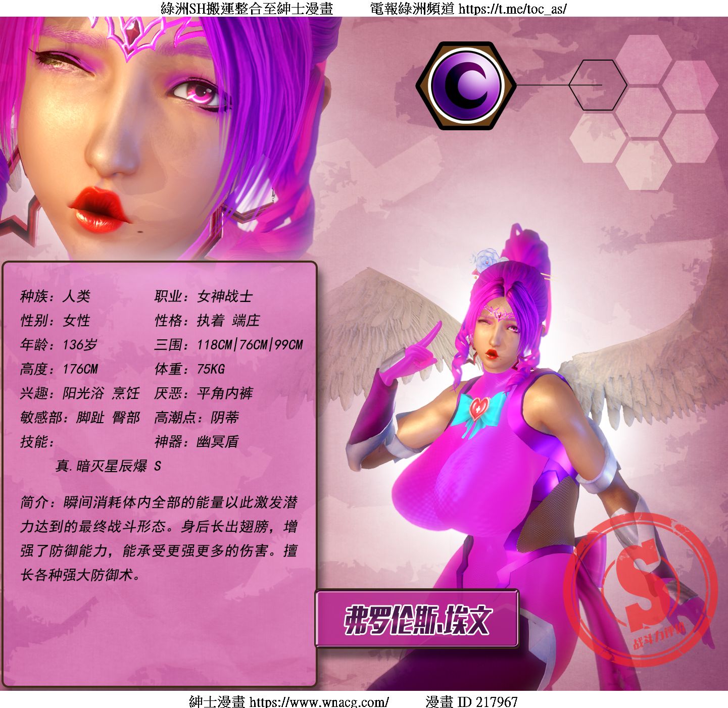Click the 年龄：136岁 entry

pos(59,344)
